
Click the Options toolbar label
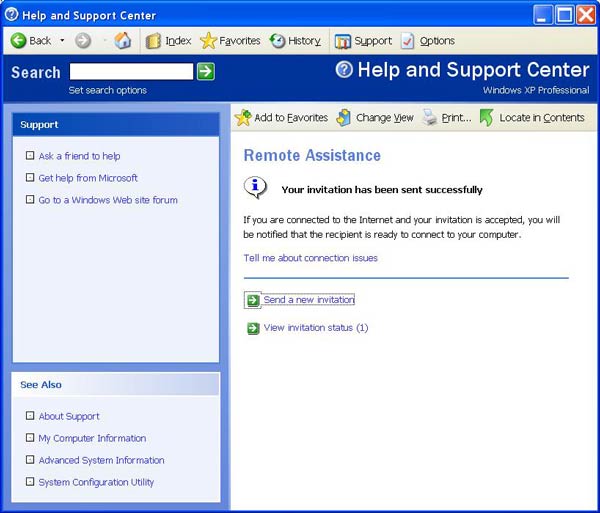(437, 41)
